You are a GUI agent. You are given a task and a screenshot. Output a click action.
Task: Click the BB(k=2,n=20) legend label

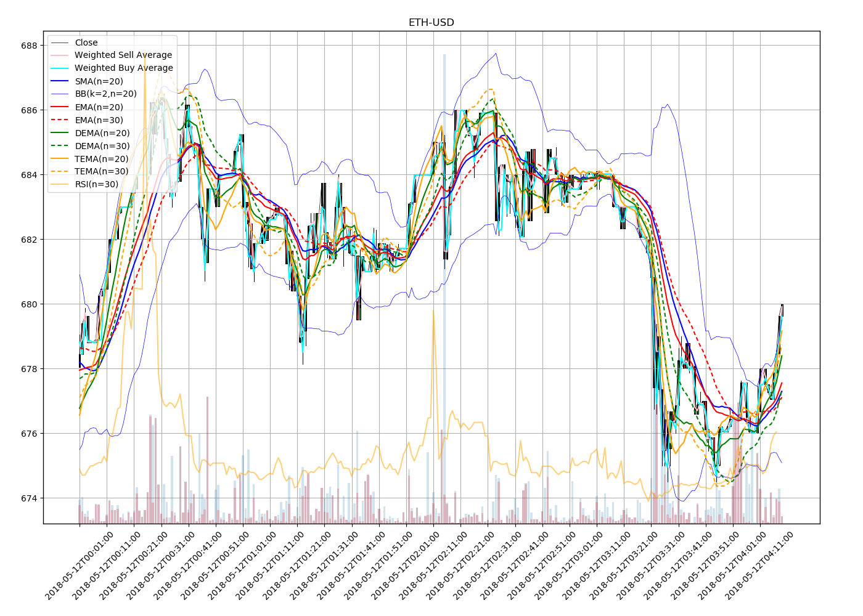coord(105,94)
